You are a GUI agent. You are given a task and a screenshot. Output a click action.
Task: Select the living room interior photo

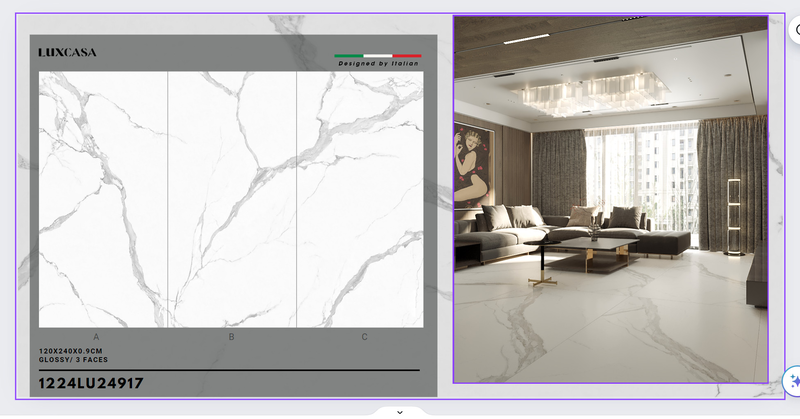pos(611,199)
